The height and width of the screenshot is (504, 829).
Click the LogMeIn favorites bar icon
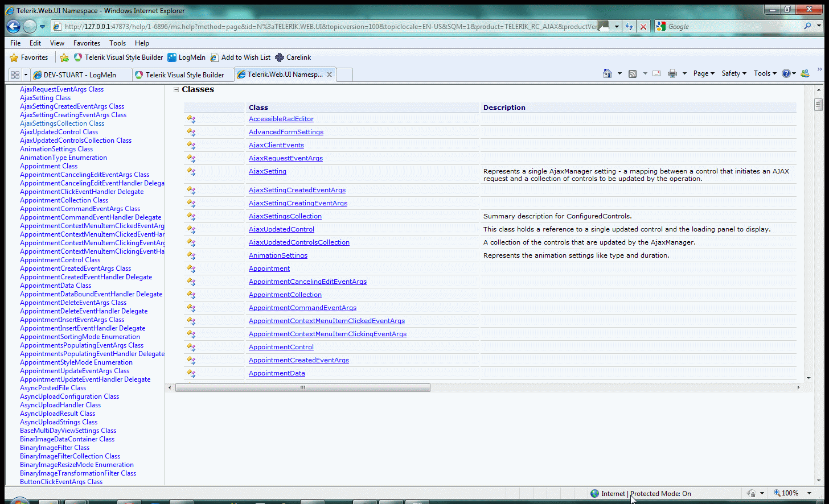(172, 57)
